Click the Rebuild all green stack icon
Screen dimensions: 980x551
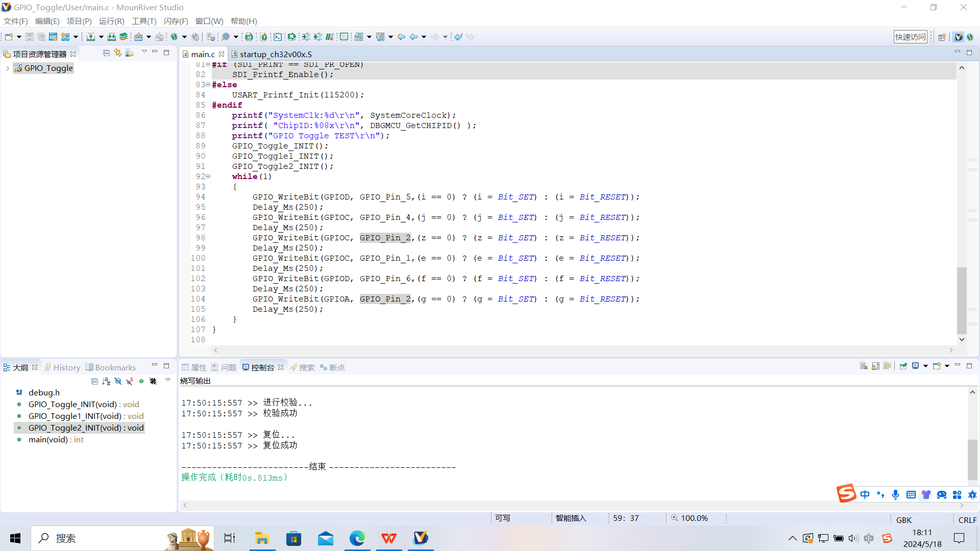tap(123, 37)
